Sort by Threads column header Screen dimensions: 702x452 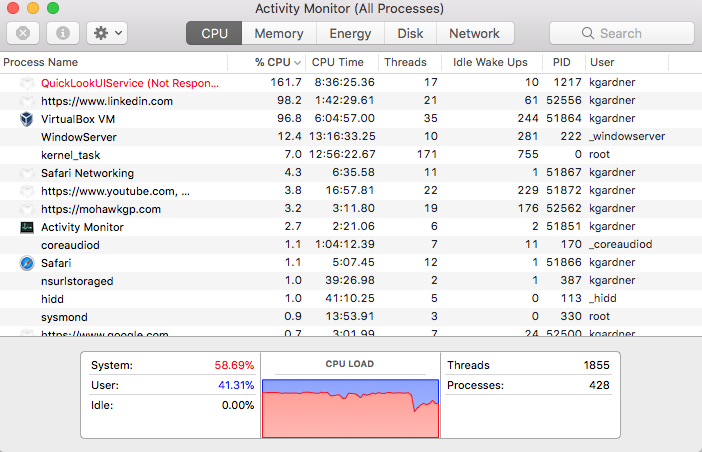(410, 62)
